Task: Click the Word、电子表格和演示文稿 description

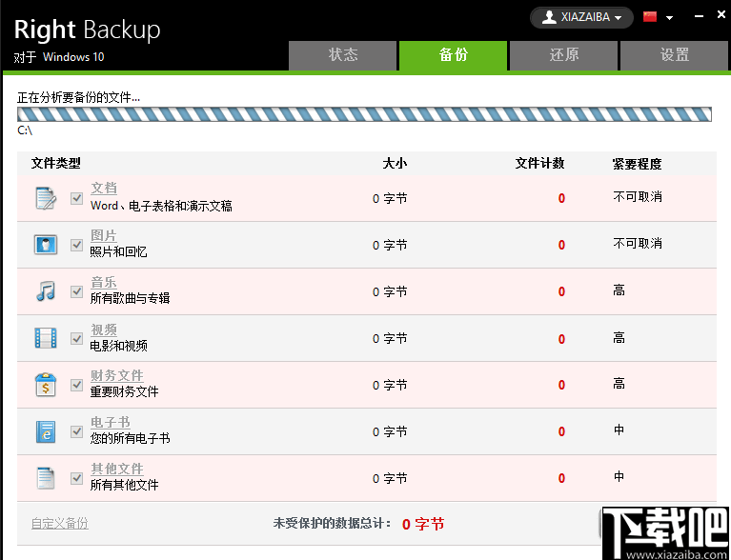Action: coord(161,206)
